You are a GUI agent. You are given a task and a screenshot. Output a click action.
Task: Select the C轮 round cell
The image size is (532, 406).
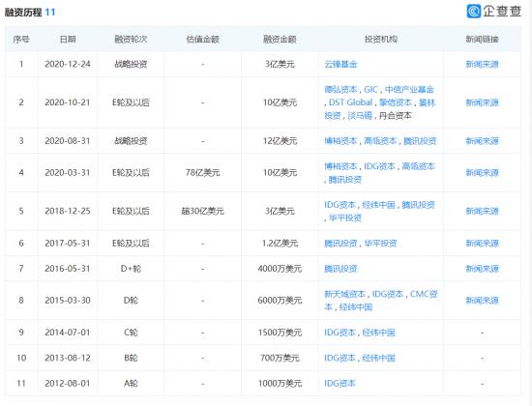[131, 333]
